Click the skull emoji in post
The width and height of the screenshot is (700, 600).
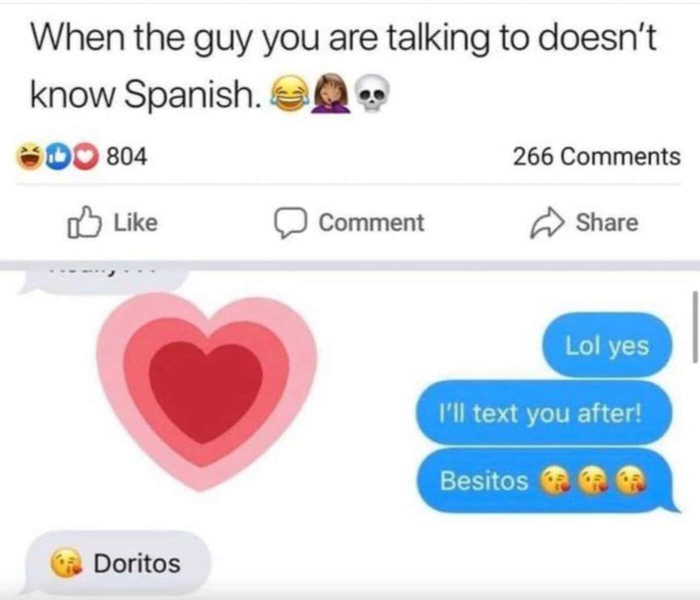coord(372,93)
